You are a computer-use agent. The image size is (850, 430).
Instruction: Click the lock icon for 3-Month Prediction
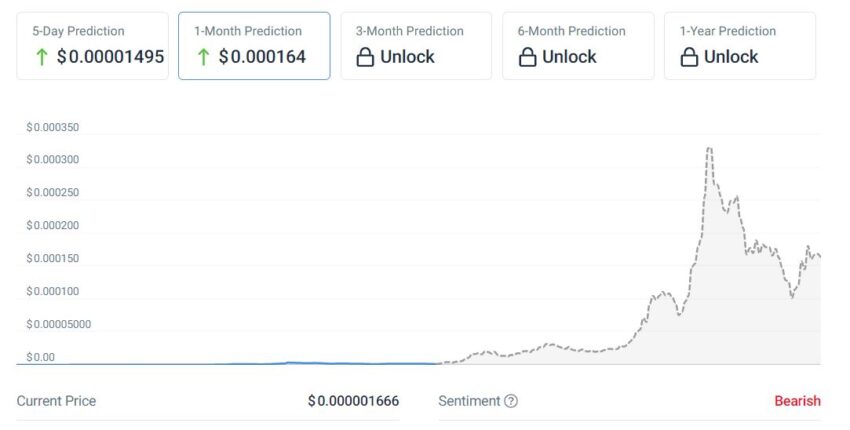point(366,57)
